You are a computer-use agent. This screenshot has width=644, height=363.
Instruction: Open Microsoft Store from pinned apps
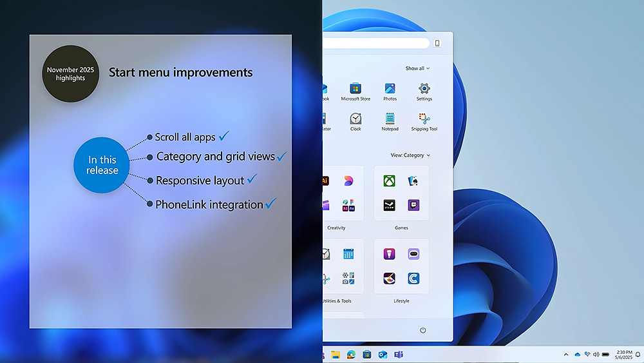[355, 89]
